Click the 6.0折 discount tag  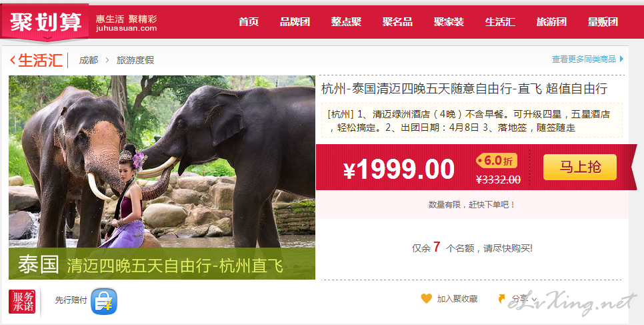click(497, 161)
